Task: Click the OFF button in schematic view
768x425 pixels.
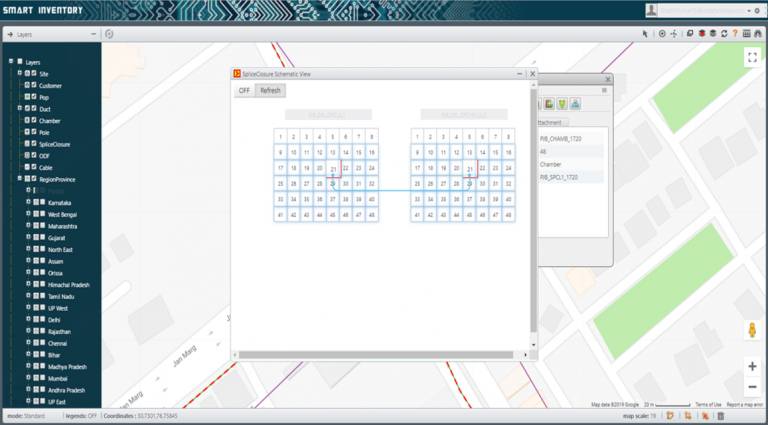Action: point(244,91)
